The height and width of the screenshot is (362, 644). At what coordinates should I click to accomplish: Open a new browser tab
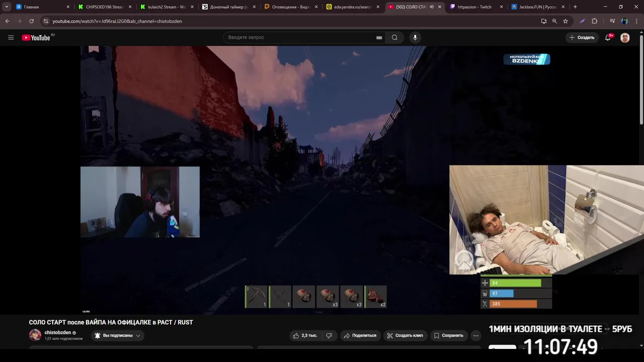coord(575,7)
